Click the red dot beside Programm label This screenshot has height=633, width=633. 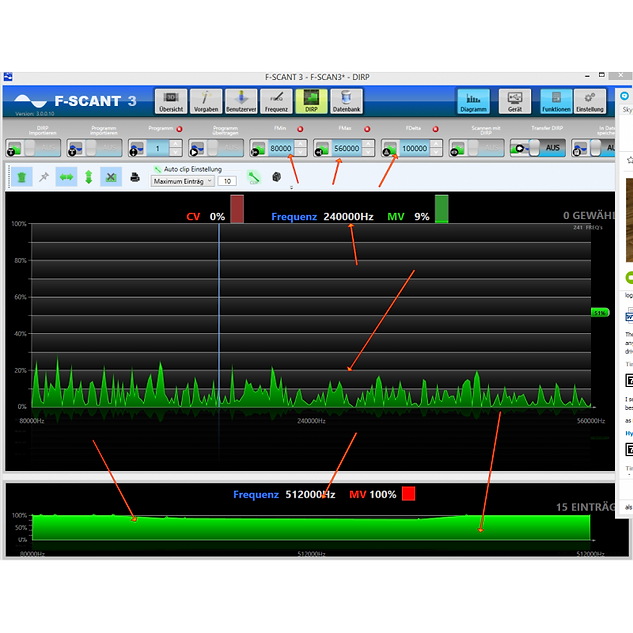point(179,129)
